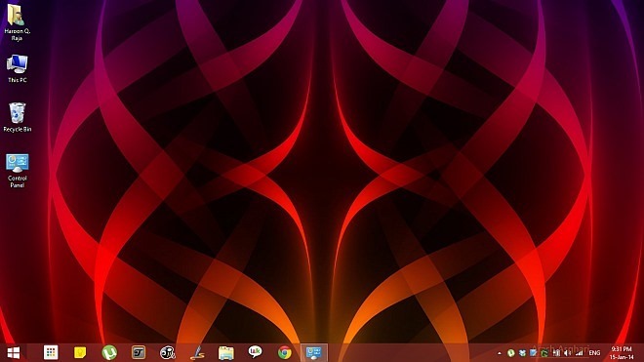The image size is (644, 362).
Task: Launch the yellow sticky note app
Action: tap(80, 352)
